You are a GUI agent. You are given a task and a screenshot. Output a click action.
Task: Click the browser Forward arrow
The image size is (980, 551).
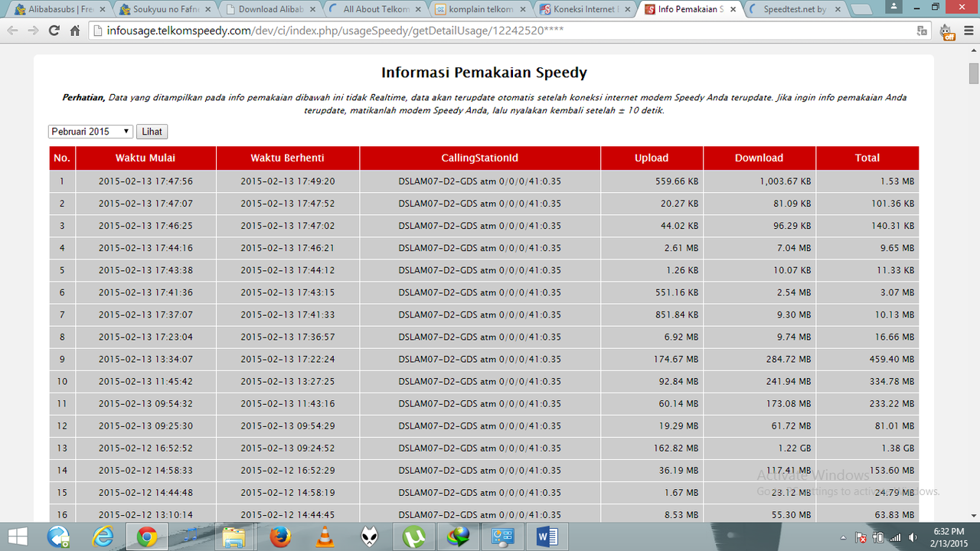pos(33,31)
